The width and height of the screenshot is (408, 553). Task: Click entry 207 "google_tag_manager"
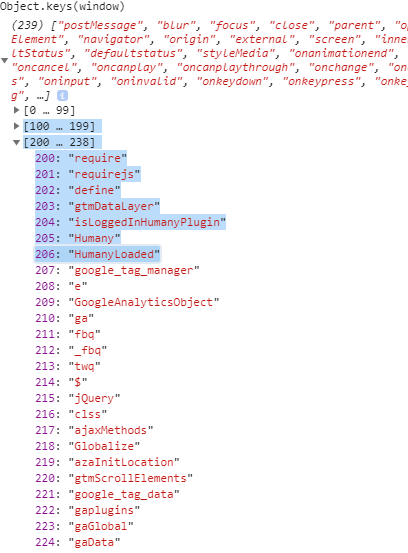click(117, 270)
